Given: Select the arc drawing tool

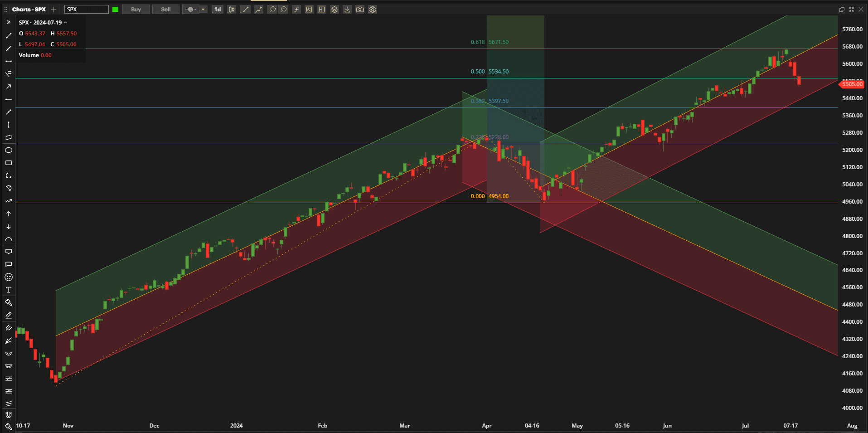Looking at the screenshot, I should (8, 239).
